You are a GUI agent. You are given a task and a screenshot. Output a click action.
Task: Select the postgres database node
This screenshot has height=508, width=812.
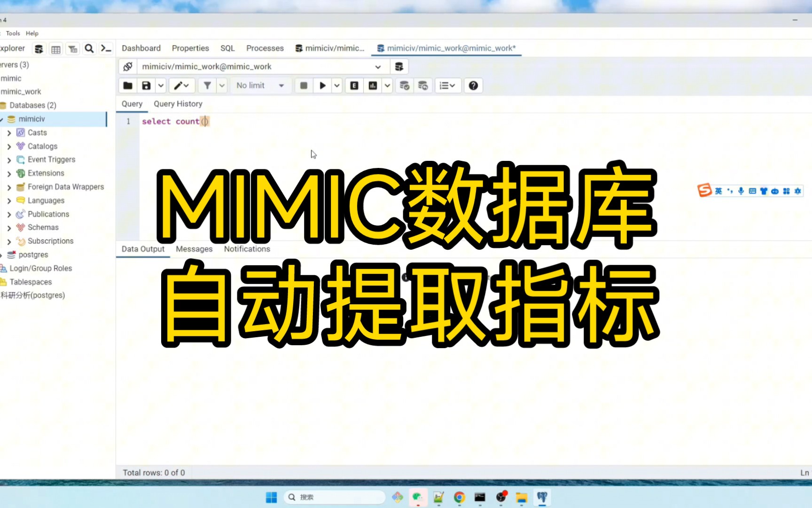point(33,255)
